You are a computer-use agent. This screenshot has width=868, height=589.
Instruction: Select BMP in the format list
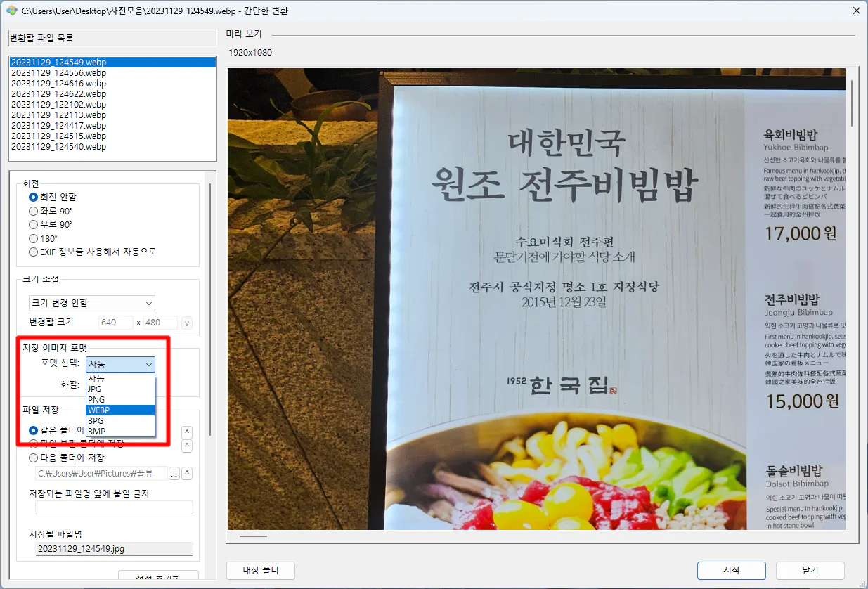point(120,431)
